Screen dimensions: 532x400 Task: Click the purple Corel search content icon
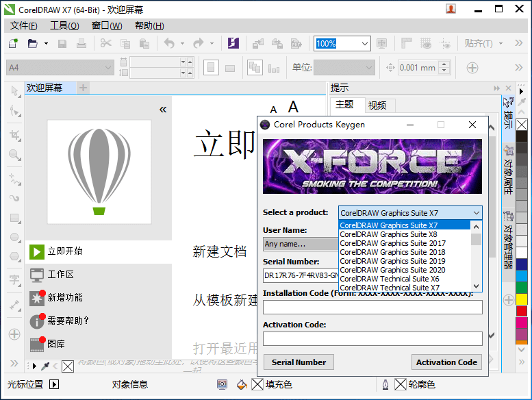(x=233, y=43)
